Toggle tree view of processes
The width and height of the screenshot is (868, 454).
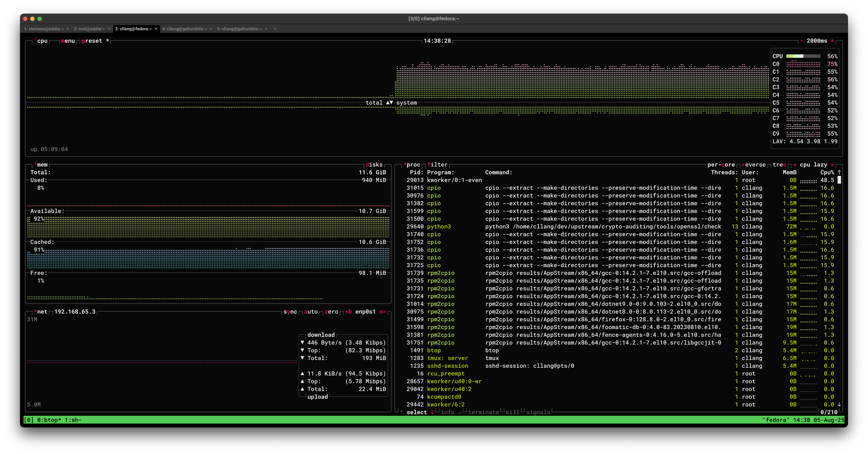[779, 165]
